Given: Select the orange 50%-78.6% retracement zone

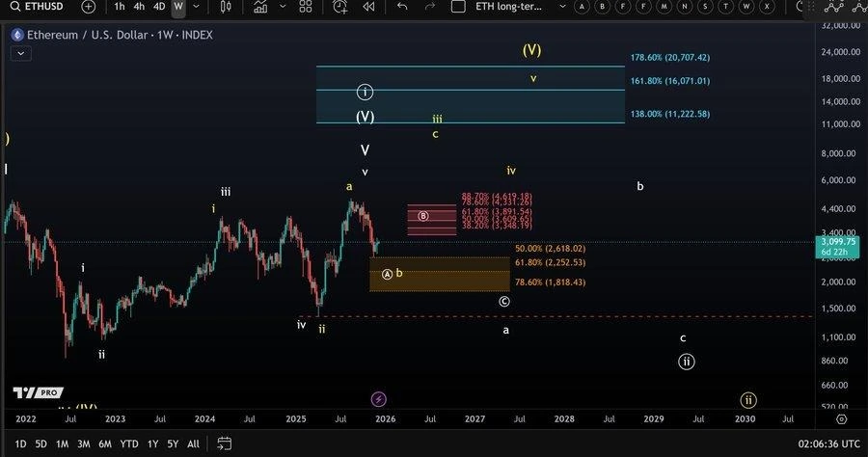Looking at the screenshot, I should pyautogui.click(x=440, y=274).
